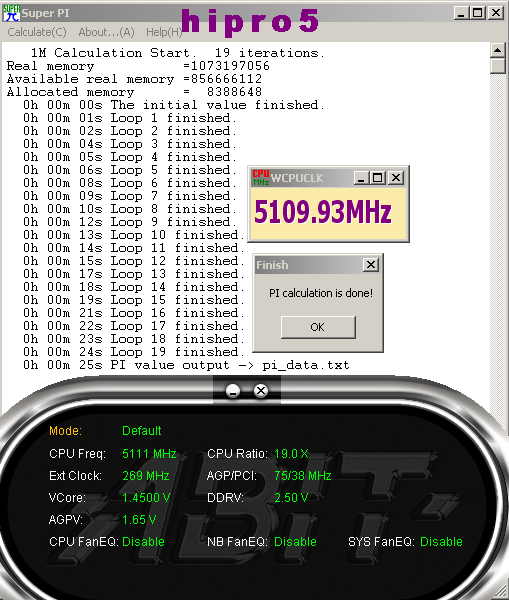Click the CPU Freq value 5111 MHz
509x600 pixels.
point(149,454)
